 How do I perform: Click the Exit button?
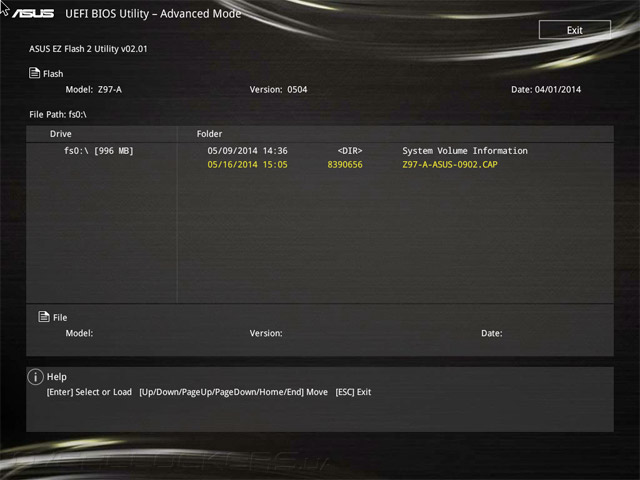(x=575, y=30)
